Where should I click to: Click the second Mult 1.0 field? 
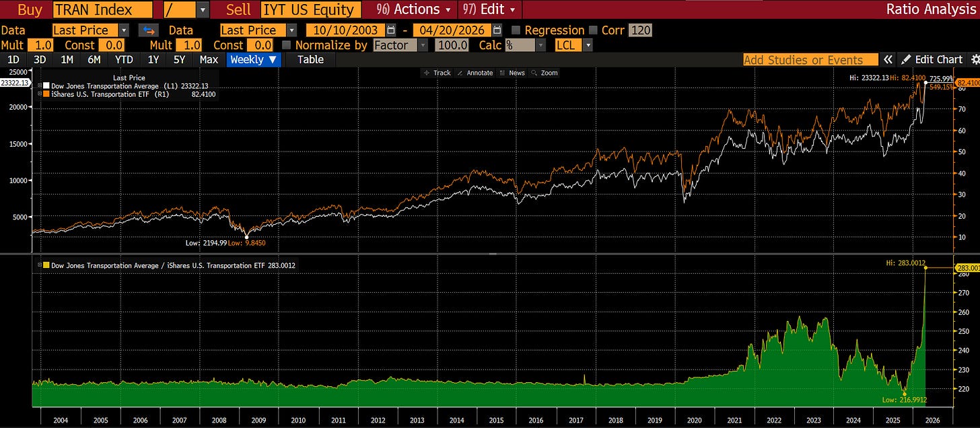[x=188, y=45]
